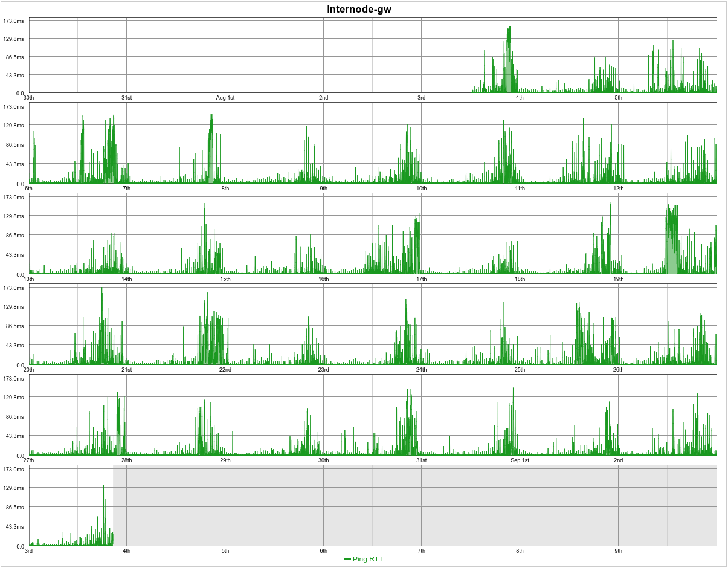Screen dimensions: 728x568
Task: Click the 10th date axis label
Action: (x=422, y=189)
